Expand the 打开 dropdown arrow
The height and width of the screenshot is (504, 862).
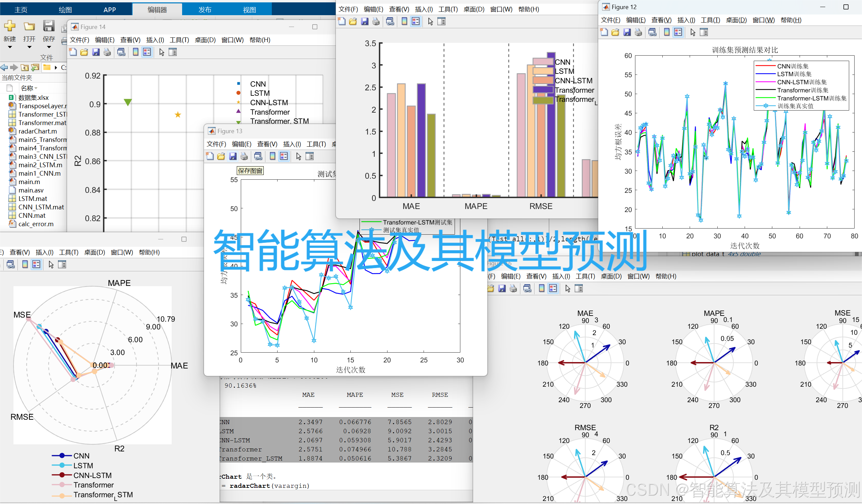pos(29,47)
